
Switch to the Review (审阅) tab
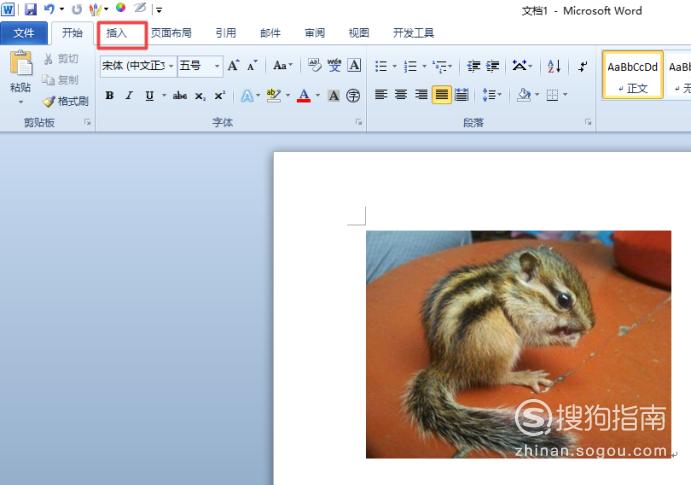click(315, 33)
